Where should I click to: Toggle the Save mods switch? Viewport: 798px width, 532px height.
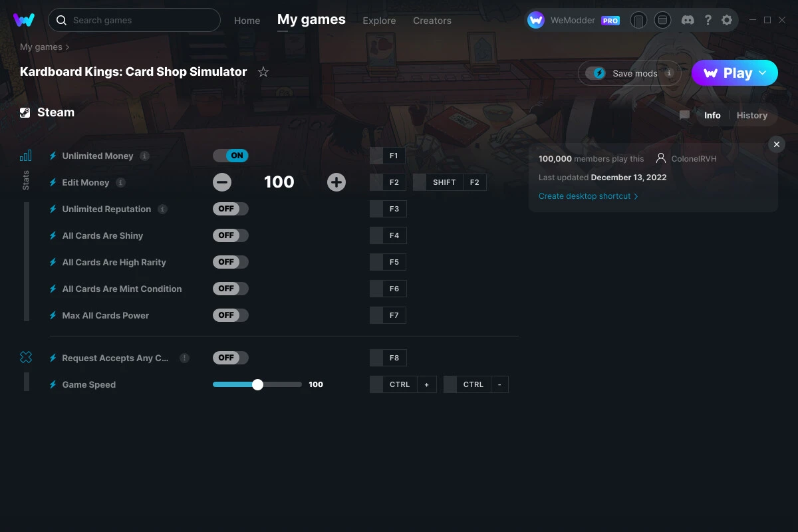point(597,73)
